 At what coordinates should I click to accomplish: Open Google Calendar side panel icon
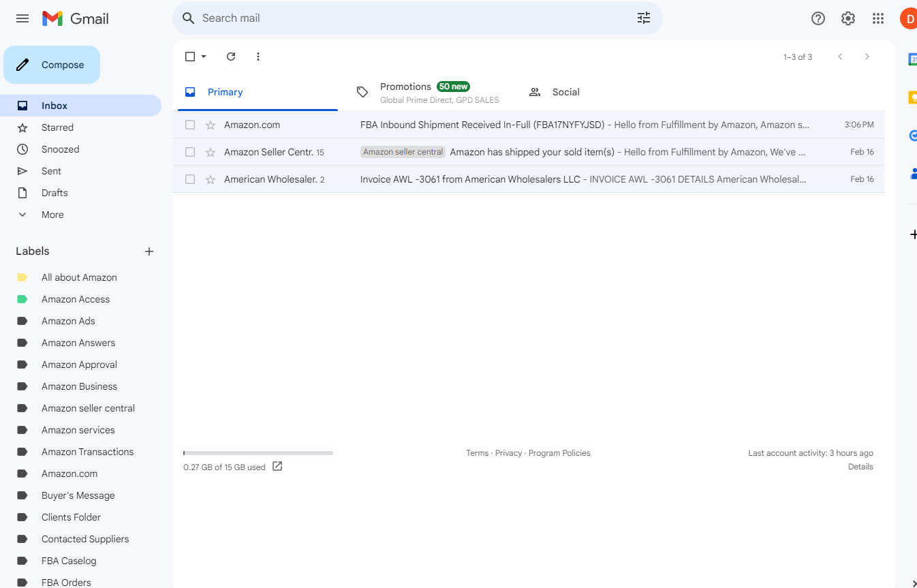(x=912, y=59)
